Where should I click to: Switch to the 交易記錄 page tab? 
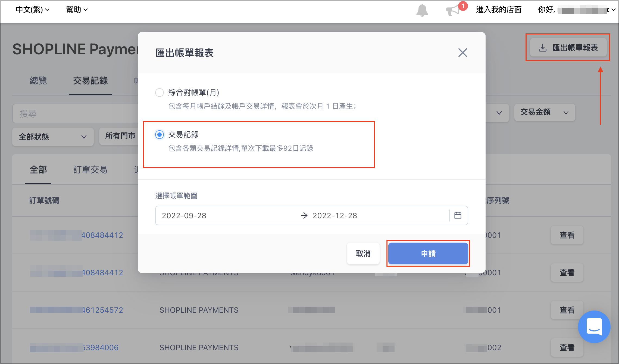90,81
